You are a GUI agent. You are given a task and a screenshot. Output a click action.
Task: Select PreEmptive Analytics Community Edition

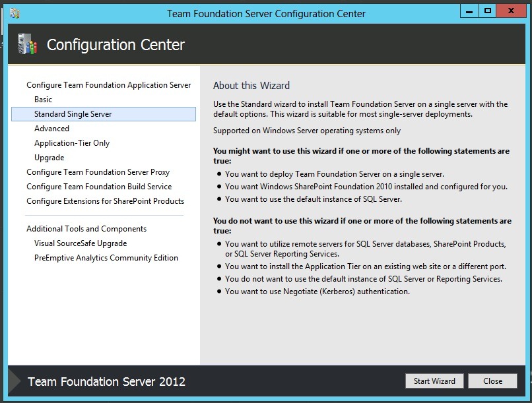pos(106,258)
